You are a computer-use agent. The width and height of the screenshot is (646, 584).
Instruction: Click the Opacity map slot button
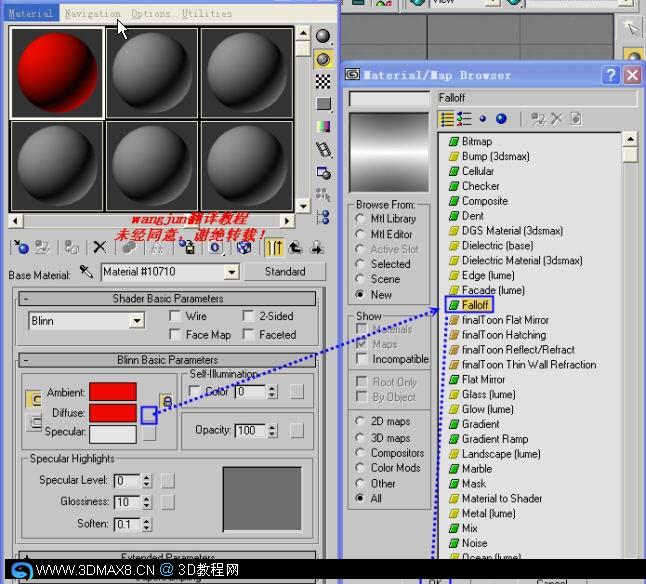297,431
